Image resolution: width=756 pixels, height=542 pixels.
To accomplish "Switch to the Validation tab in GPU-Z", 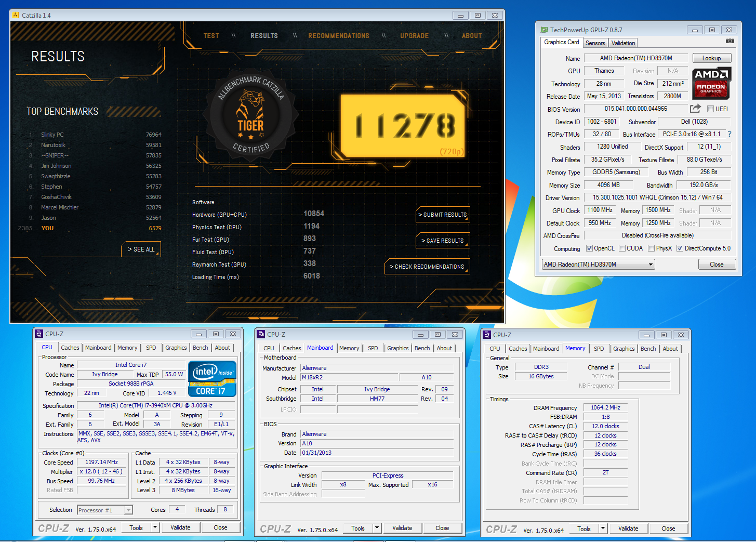I will pyautogui.click(x=623, y=43).
